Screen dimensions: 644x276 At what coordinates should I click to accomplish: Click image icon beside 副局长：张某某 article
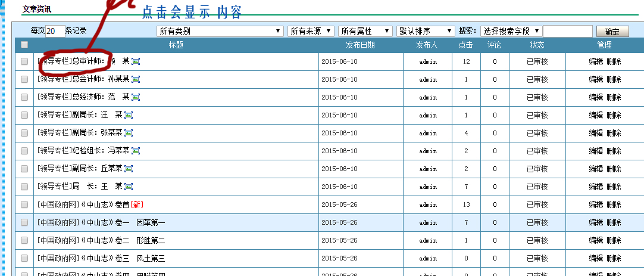click(x=129, y=133)
